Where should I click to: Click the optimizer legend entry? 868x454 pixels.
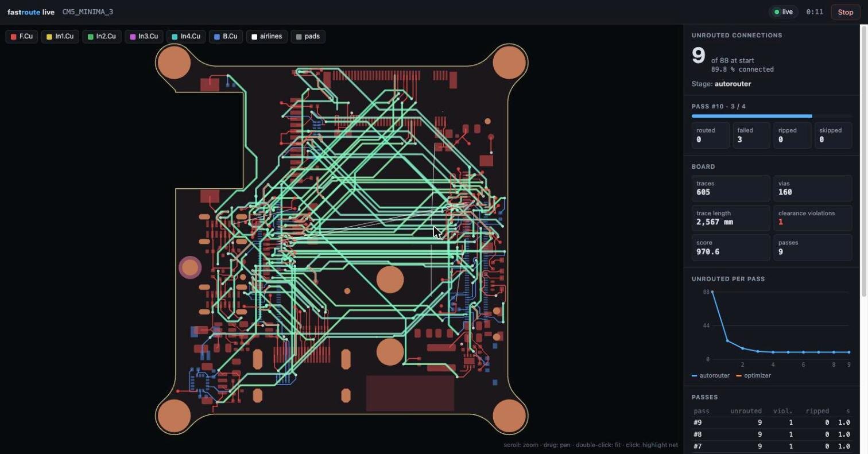(753, 375)
